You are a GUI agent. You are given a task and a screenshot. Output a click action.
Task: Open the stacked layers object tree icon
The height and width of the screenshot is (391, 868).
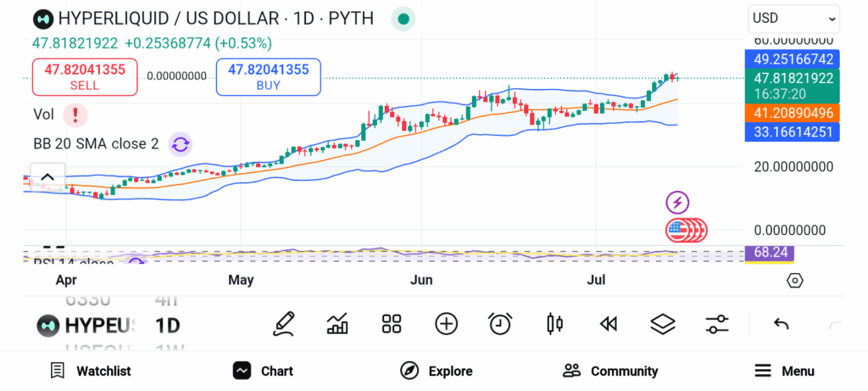click(x=663, y=324)
